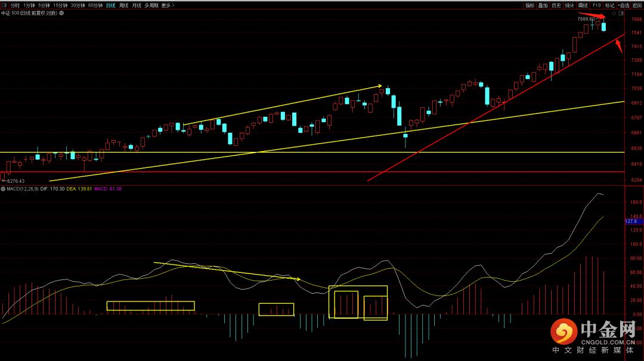Click the 7289 price axis label

click(637, 60)
